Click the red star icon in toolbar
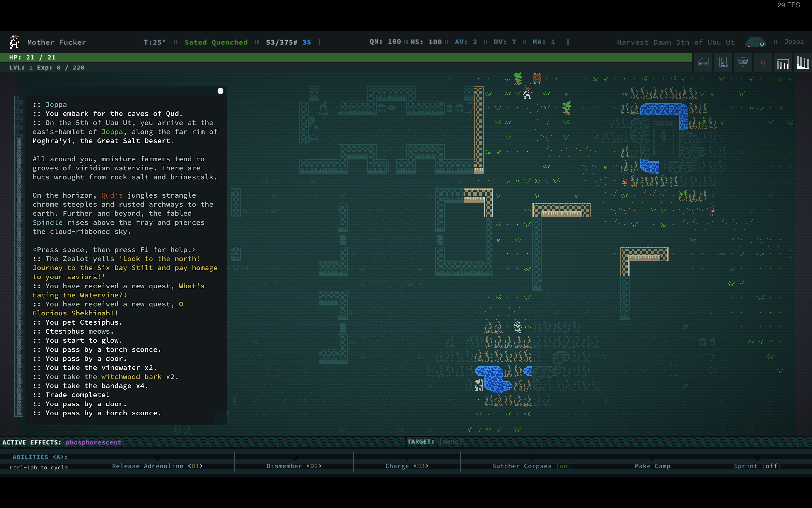 point(763,63)
